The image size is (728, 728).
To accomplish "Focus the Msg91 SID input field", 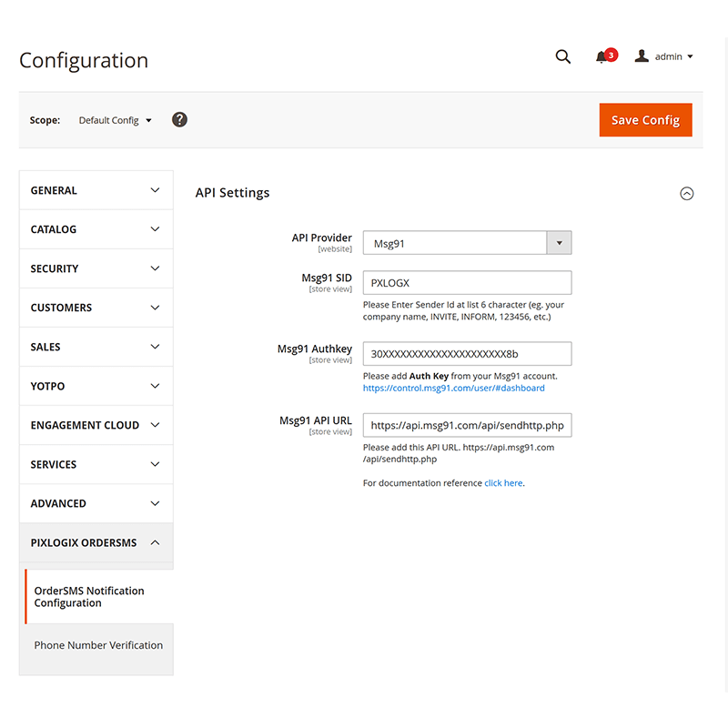I will coord(467,283).
